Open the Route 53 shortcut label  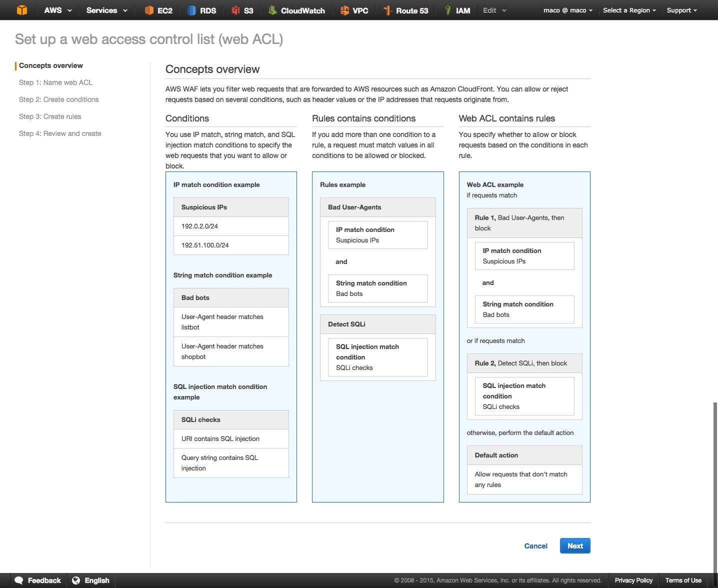[412, 10]
